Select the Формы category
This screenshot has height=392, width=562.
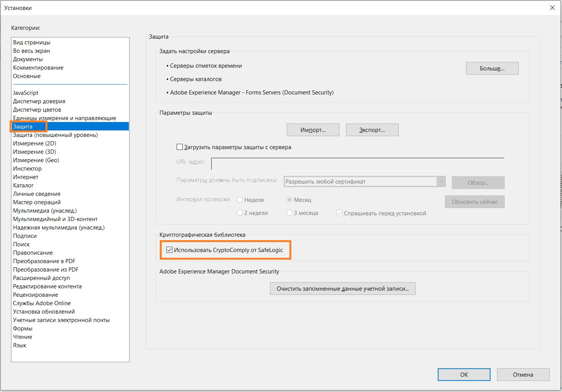(70, 329)
